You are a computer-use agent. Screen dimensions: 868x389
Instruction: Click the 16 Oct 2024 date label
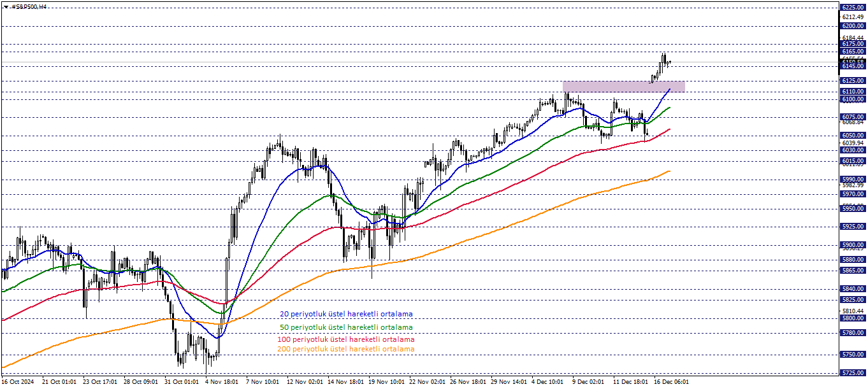click(x=19, y=382)
